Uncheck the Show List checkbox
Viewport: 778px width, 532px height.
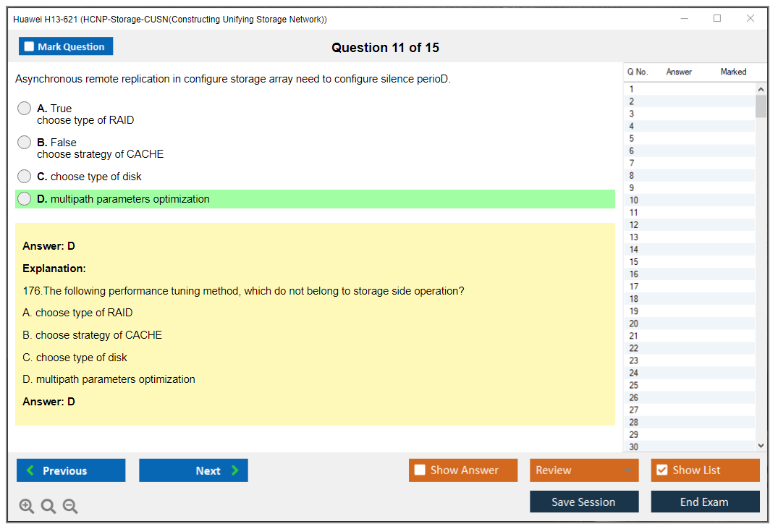click(661, 470)
